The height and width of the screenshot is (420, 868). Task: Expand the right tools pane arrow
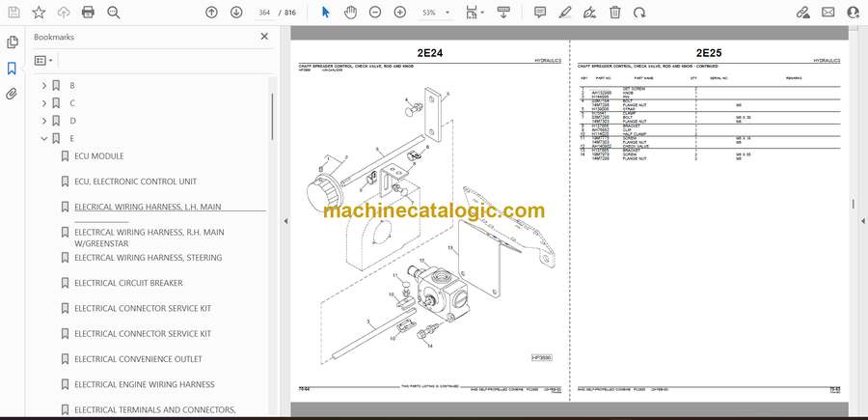(863, 221)
